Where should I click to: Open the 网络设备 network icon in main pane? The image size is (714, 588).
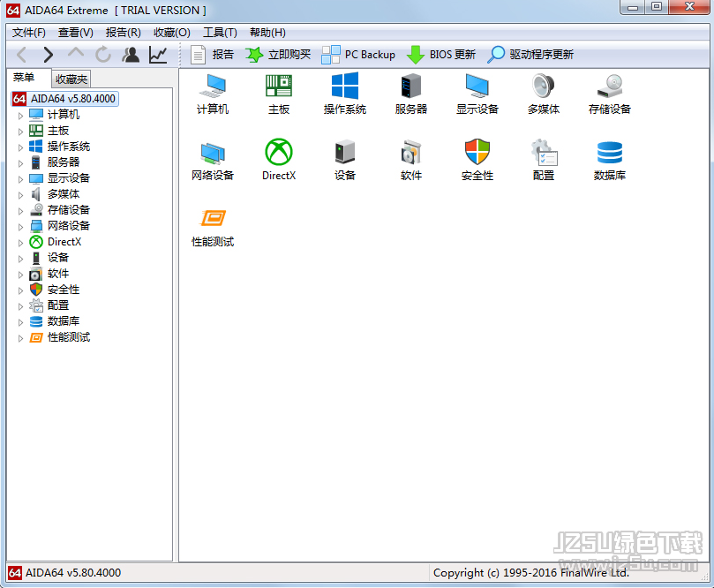pos(212,161)
